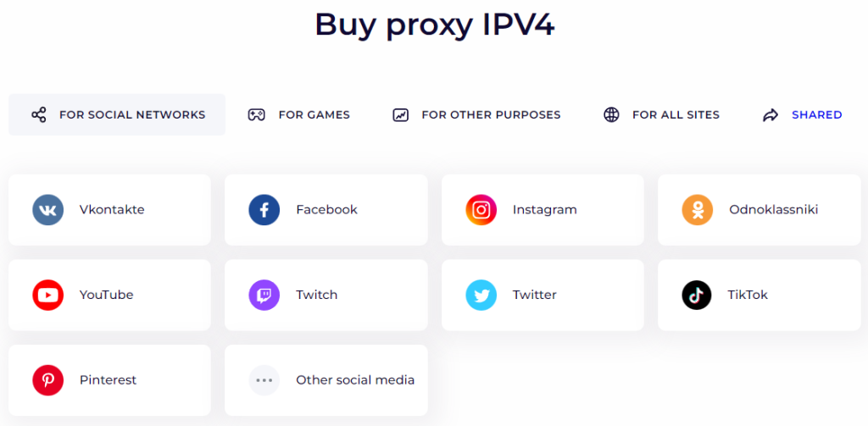
Task: Switch to the For All Sites tab
Action: click(x=661, y=115)
